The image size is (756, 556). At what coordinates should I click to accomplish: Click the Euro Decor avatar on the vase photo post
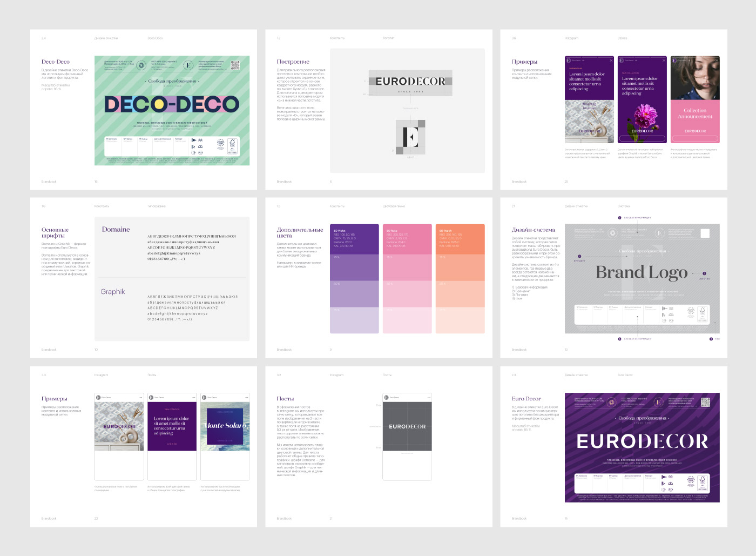[98, 397]
